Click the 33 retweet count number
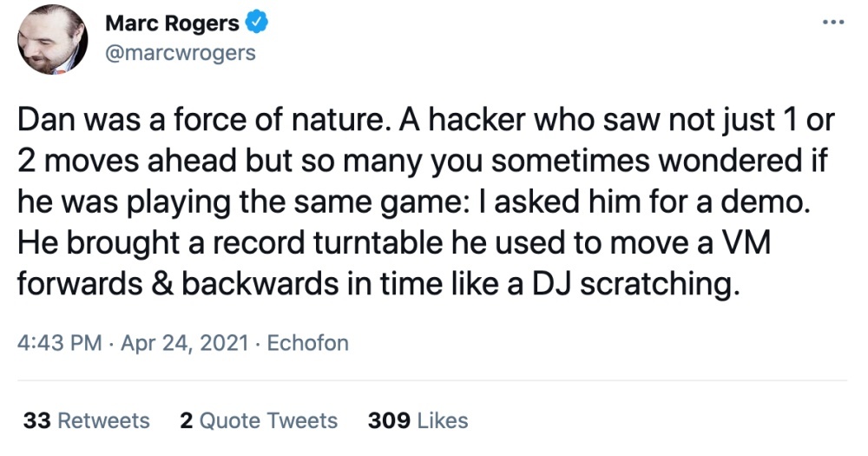Screen dimensions: 868x456 pyautogui.click(x=36, y=421)
